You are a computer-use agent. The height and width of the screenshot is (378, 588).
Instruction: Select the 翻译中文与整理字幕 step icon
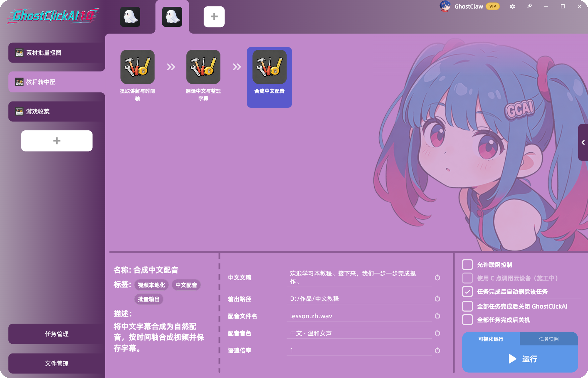pos(203,67)
